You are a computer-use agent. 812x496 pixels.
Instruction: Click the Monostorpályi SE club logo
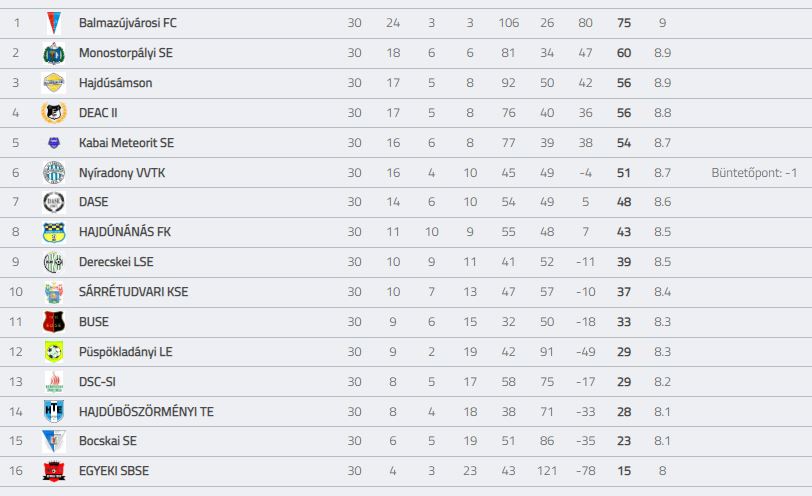point(54,53)
